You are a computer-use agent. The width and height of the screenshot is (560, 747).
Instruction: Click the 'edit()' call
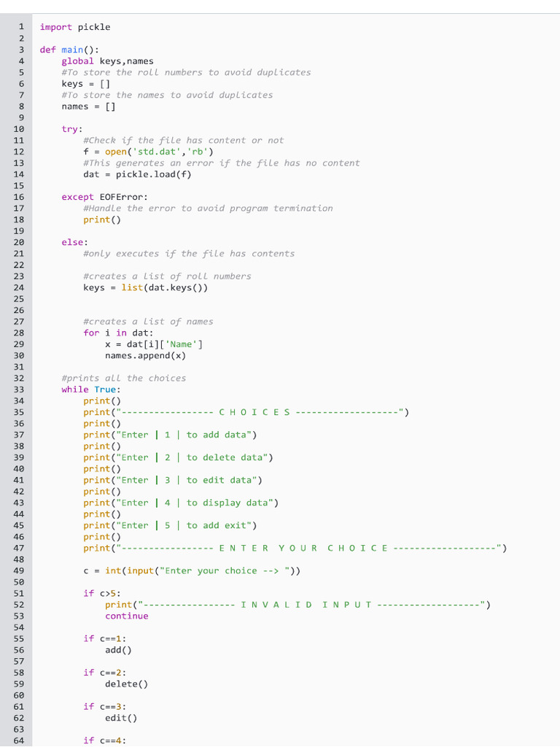pyautogui.click(x=121, y=719)
